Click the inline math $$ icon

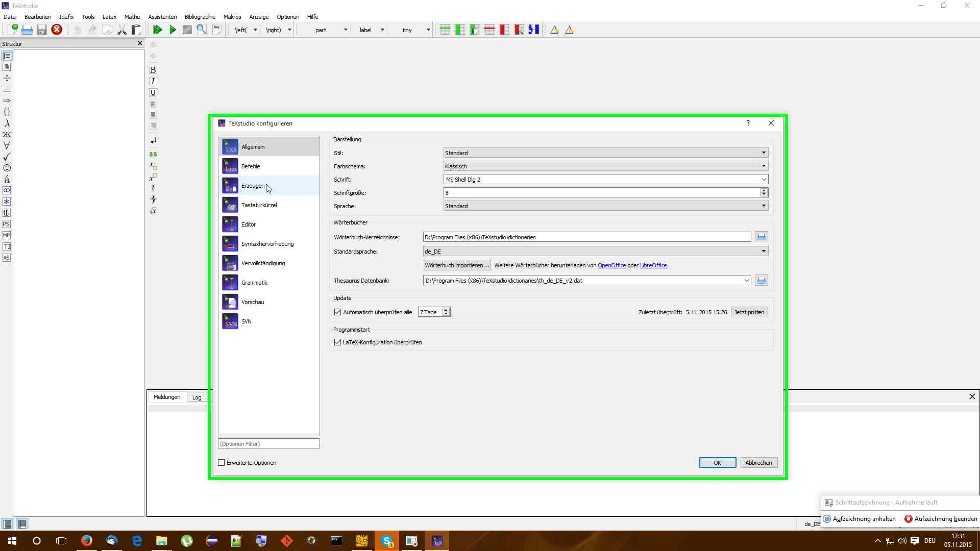153,154
